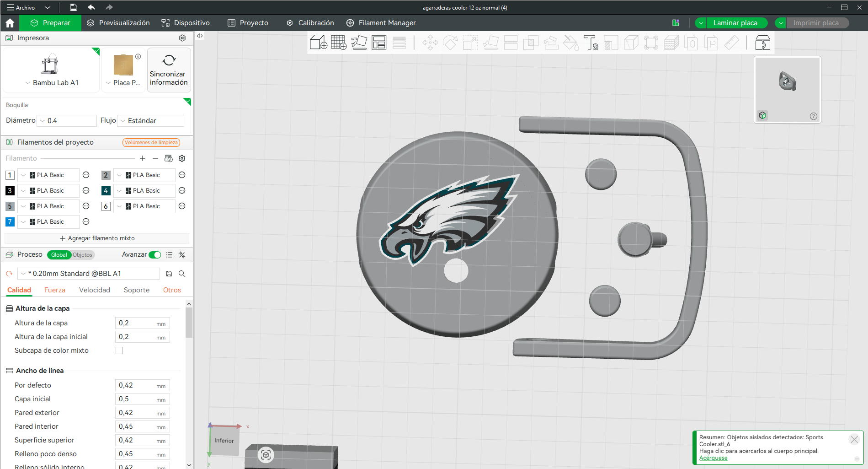This screenshot has width=868, height=469.
Task: Click the Altura de la capa value field
Action: 142,323
